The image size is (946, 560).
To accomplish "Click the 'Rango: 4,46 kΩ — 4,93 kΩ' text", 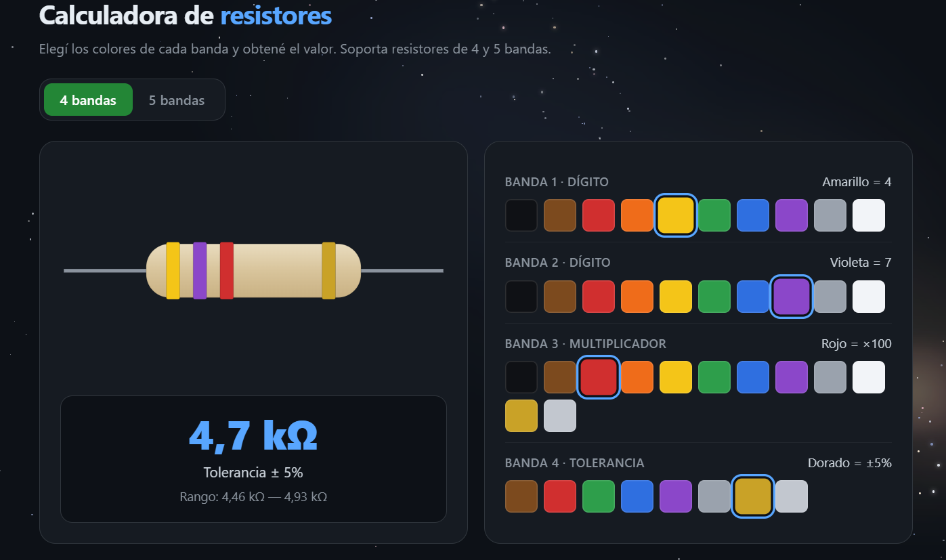I will [x=253, y=497].
